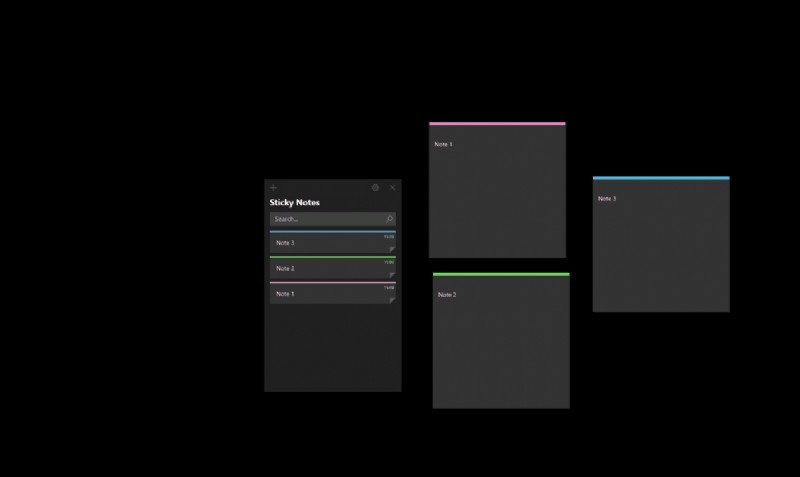This screenshot has width=800, height=477.
Task: Click the folded corner on Note 1 row
Action: (392, 301)
